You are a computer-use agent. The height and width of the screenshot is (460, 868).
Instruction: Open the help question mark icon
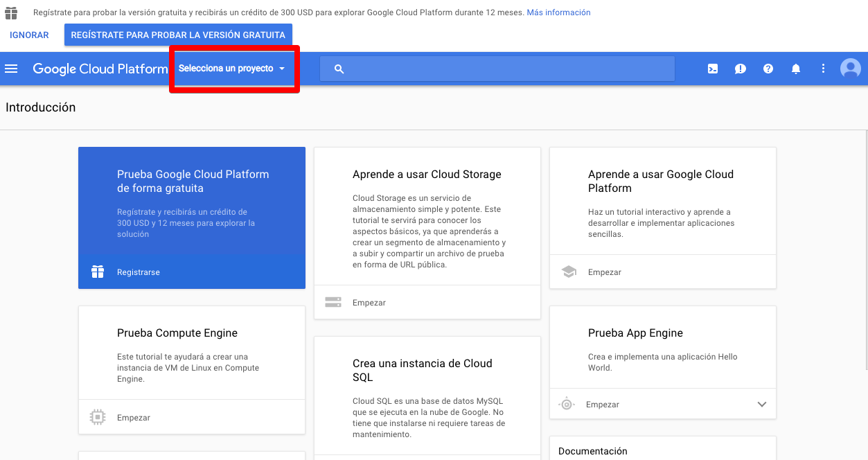coord(768,69)
